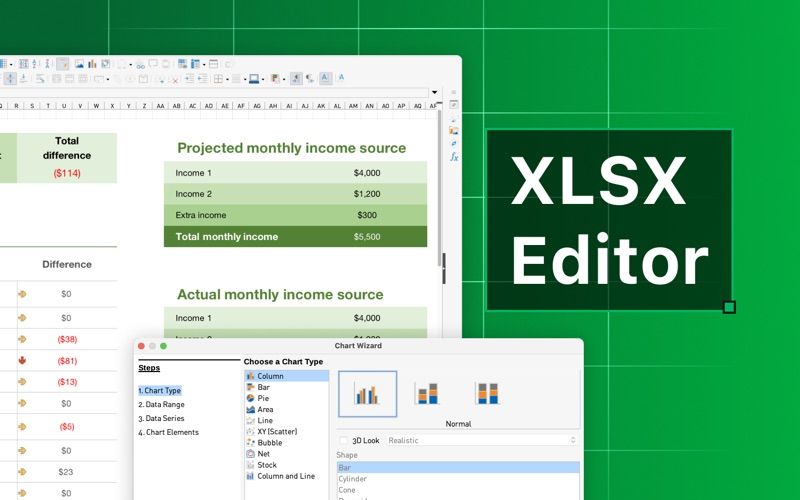Open the Functions sidebar fx icon
The height and width of the screenshot is (500, 800).
point(454,157)
